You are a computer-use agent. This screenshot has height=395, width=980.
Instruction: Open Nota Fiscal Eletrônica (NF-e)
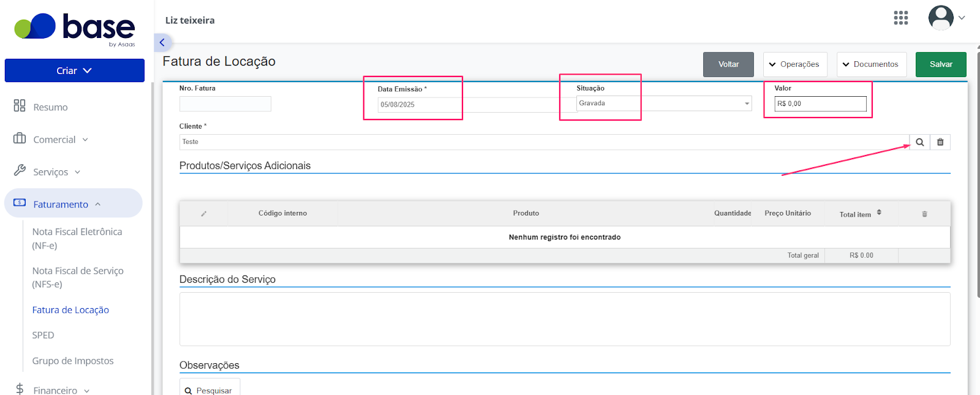pos(77,238)
